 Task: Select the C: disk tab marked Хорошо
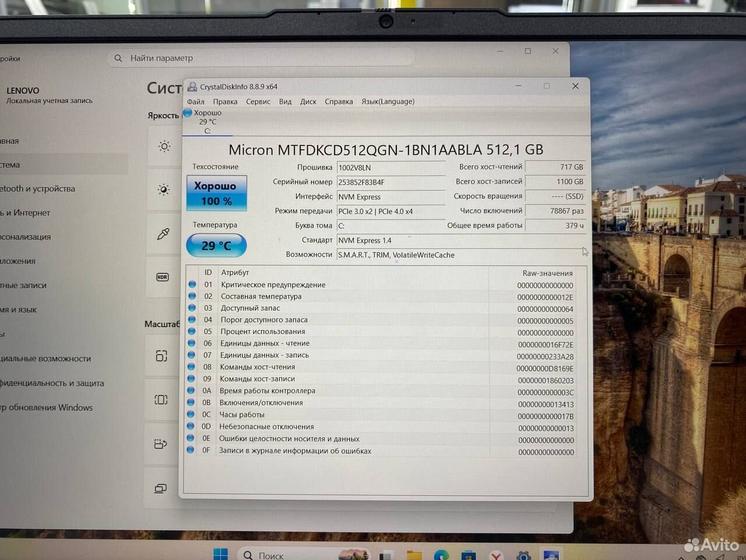[205, 122]
